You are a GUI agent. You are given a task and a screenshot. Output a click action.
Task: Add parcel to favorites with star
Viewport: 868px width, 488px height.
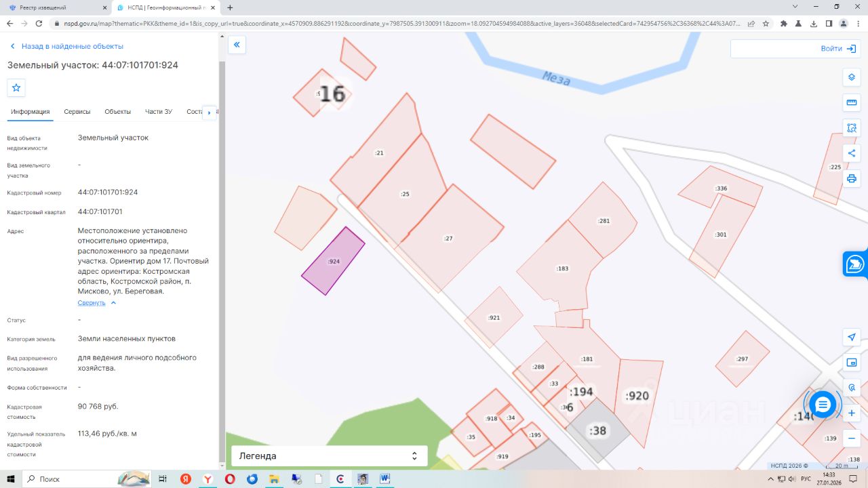point(16,87)
